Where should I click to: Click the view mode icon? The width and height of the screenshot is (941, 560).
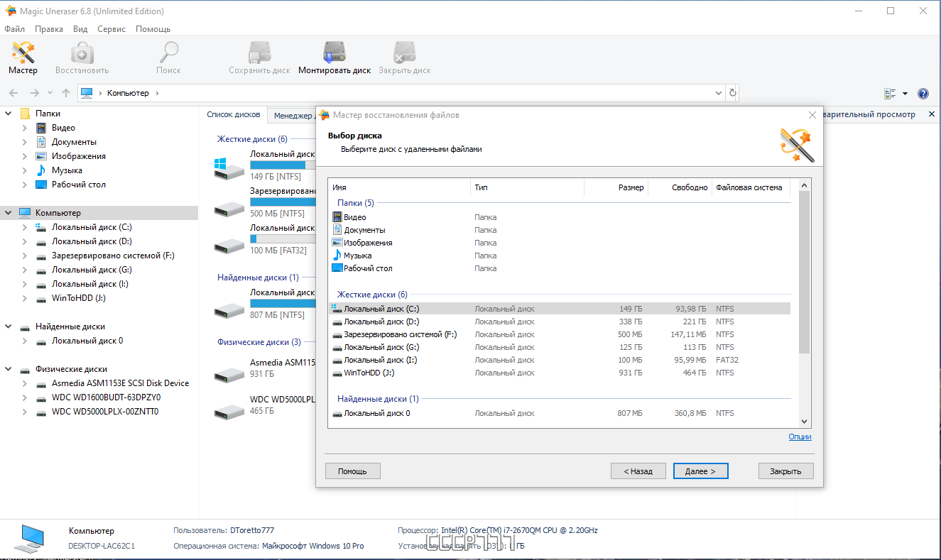point(890,94)
